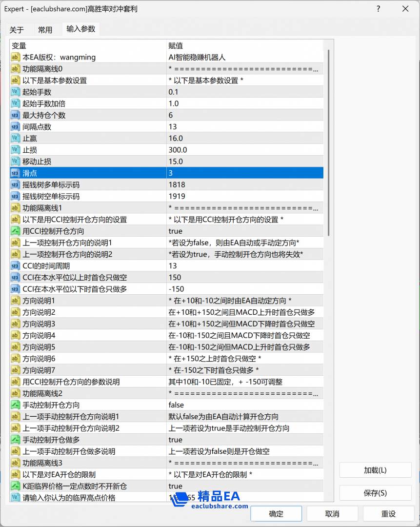Click the string icon beside 功能隔离线0
This screenshot has height=527, width=420.
point(15,69)
